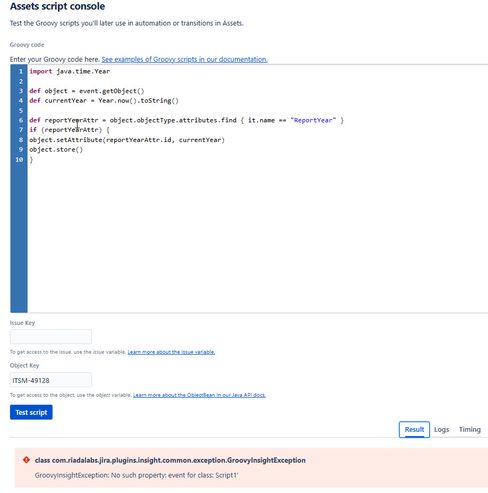
Task: Open the Groovy scripts examples documentation link
Action: (x=184, y=59)
